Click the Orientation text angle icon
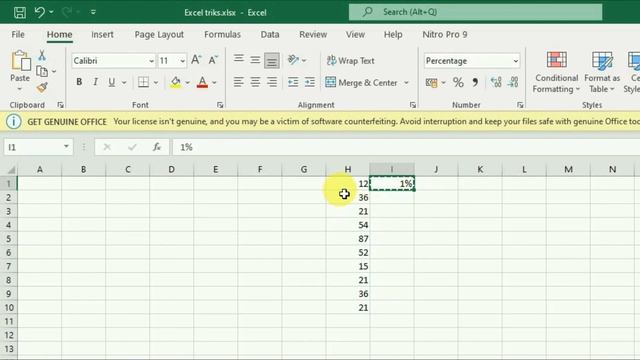640x360 pixels. coord(293,60)
